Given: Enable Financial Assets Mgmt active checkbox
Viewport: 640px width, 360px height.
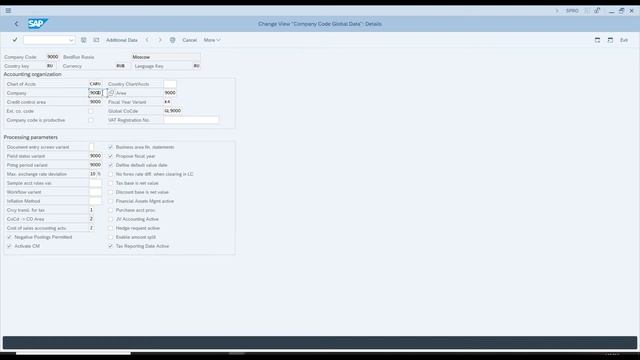Looking at the screenshot, I should coord(111,201).
